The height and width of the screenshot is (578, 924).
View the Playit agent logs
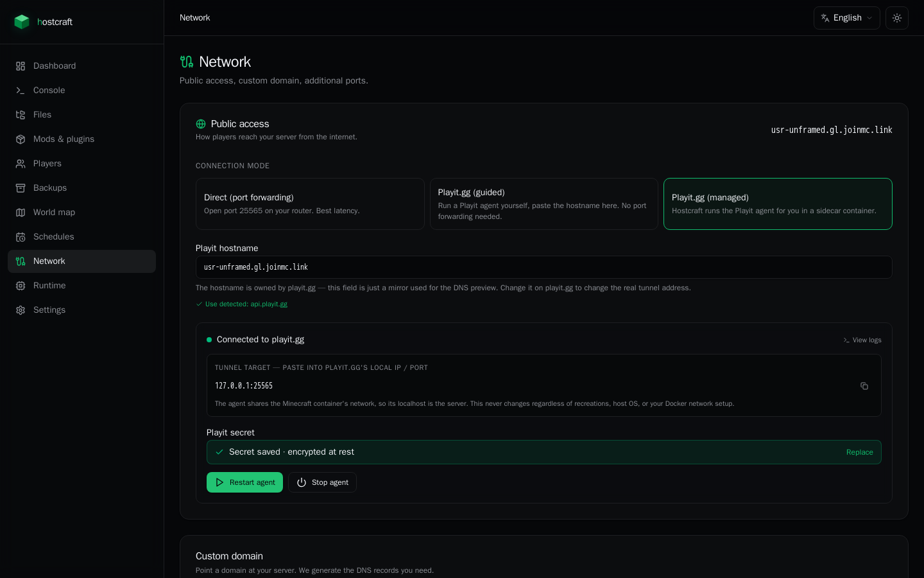coord(862,340)
